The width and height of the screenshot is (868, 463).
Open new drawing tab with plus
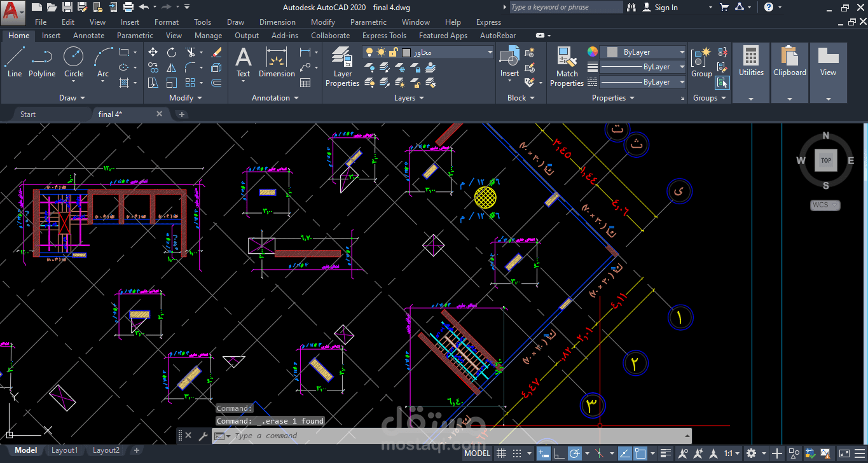[182, 114]
